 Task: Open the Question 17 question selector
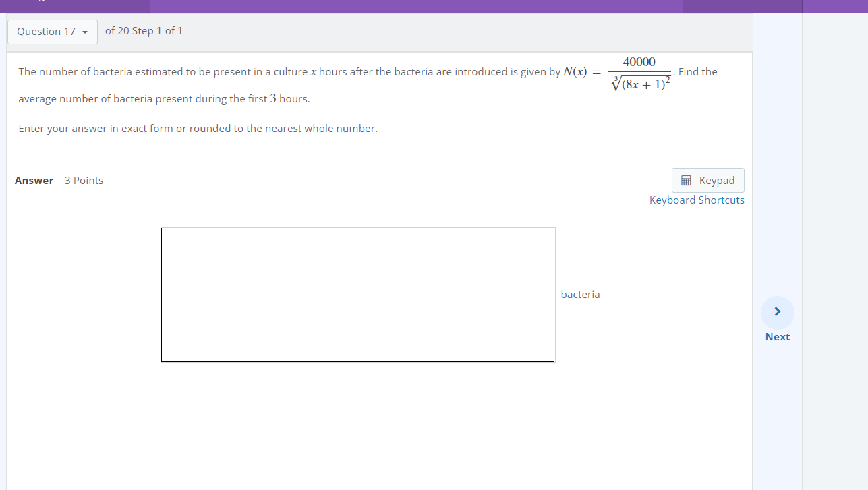tap(52, 31)
